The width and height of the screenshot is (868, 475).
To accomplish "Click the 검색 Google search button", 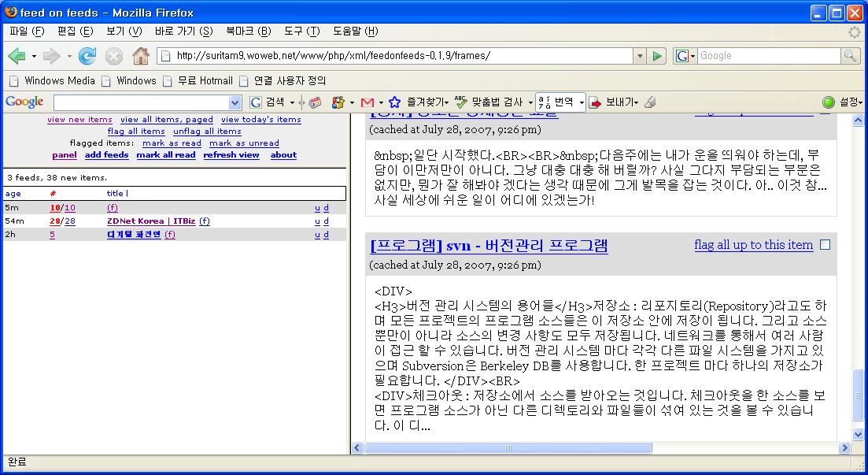I will coord(268,102).
